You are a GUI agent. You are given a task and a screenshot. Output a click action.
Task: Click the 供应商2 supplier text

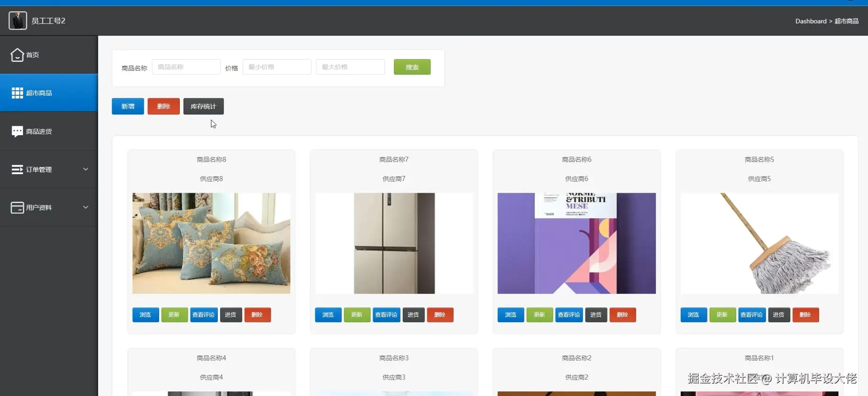576,377
